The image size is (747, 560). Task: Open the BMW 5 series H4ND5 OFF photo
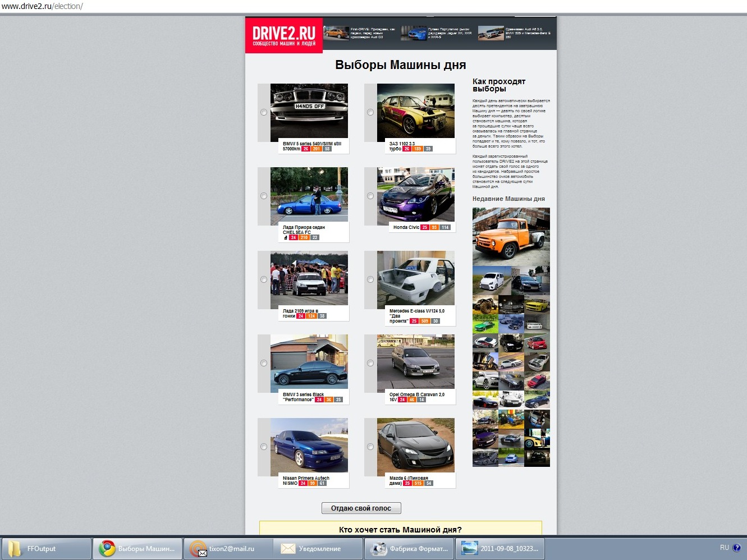[309, 111]
